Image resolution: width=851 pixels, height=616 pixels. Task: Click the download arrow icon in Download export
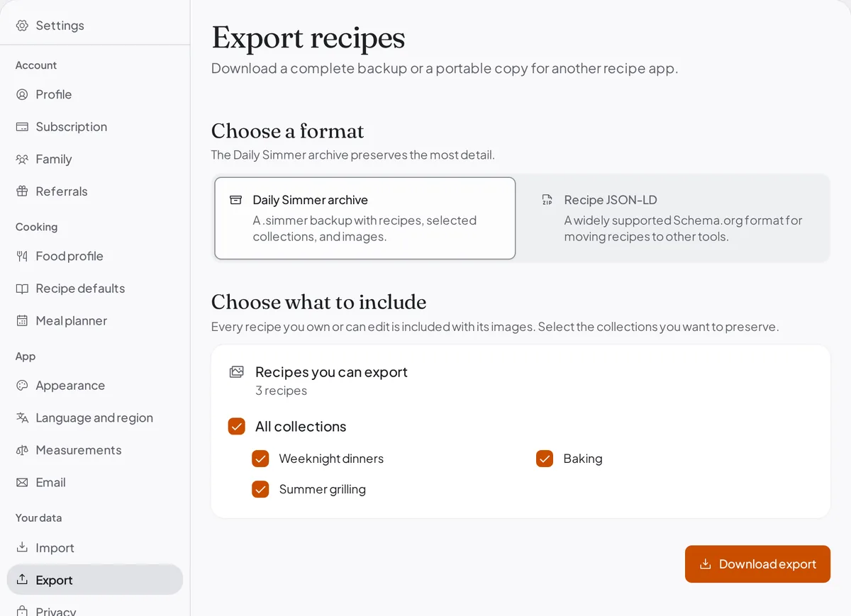pyautogui.click(x=705, y=564)
